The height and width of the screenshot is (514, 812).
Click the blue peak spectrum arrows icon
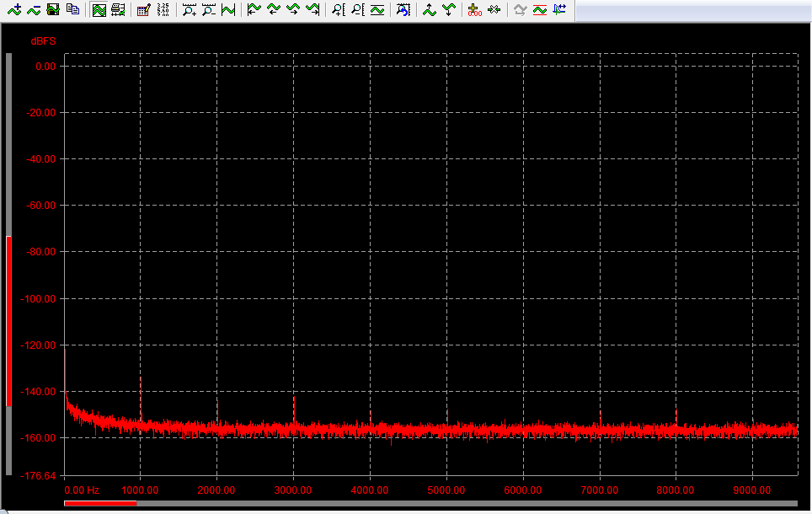tap(559, 9)
